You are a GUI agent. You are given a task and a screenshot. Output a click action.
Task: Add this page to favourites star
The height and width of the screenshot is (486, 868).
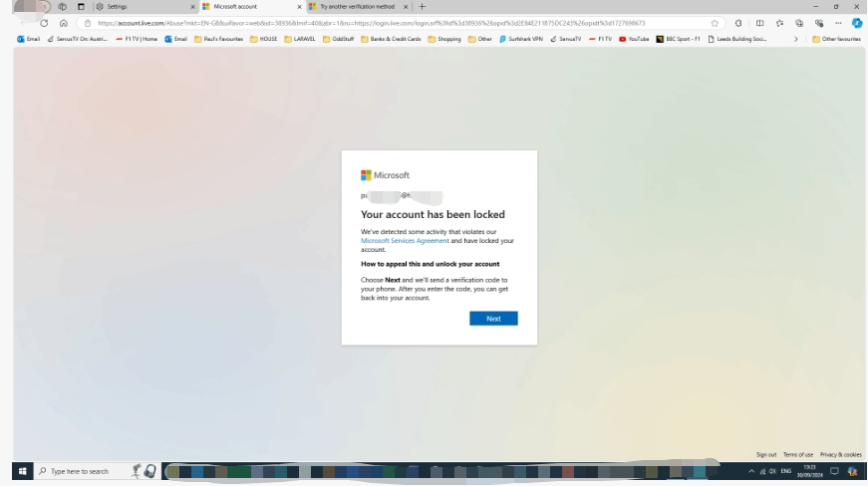715,23
